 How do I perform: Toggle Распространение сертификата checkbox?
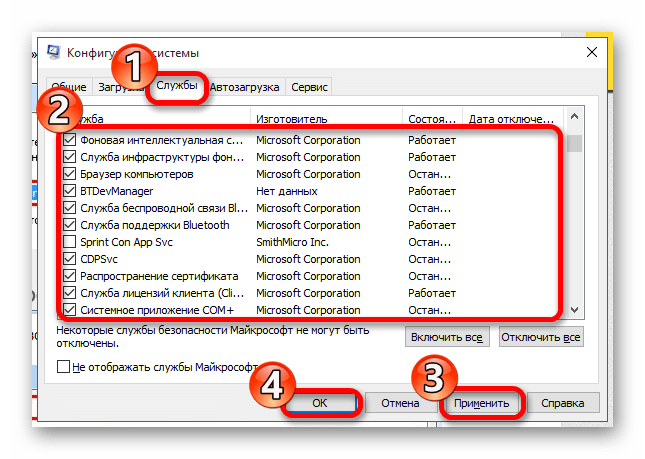click(70, 276)
